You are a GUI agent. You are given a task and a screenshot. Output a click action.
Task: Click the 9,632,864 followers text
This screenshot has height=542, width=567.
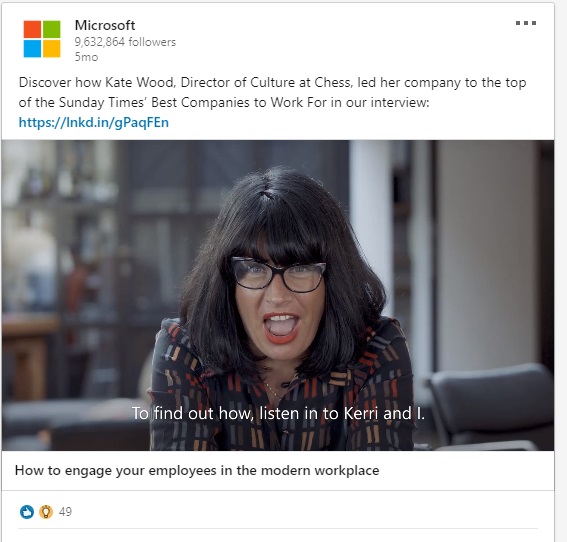(x=125, y=42)
